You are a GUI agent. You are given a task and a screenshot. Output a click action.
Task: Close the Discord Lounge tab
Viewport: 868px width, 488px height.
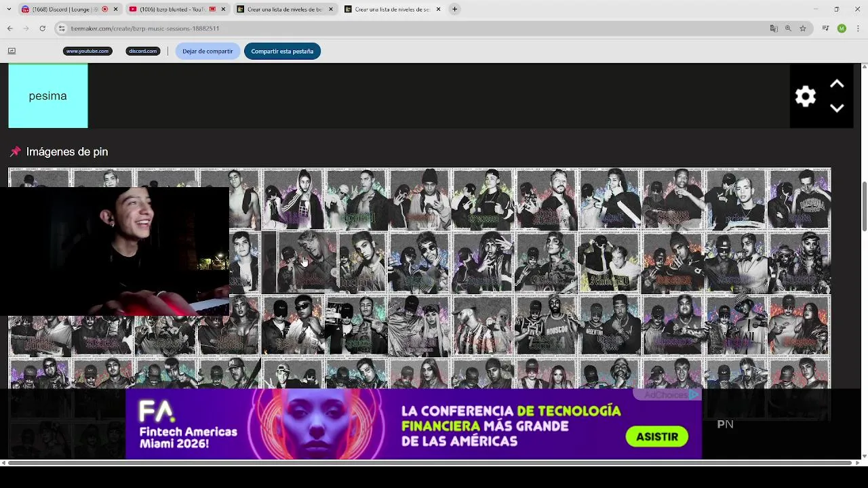pos(115,9)
